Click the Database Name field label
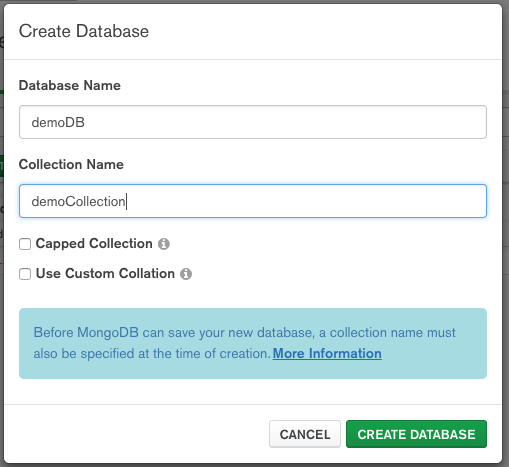 click(x=70, y=85)
